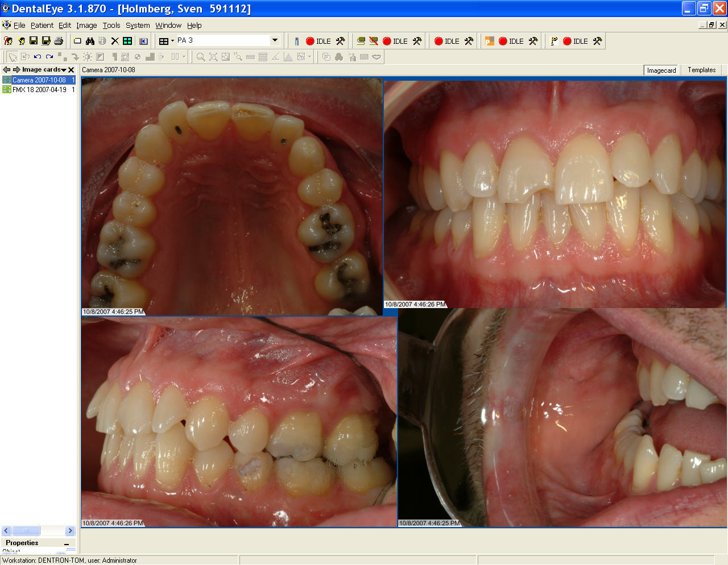Click the green scanner acquire icon

point(361,41)
